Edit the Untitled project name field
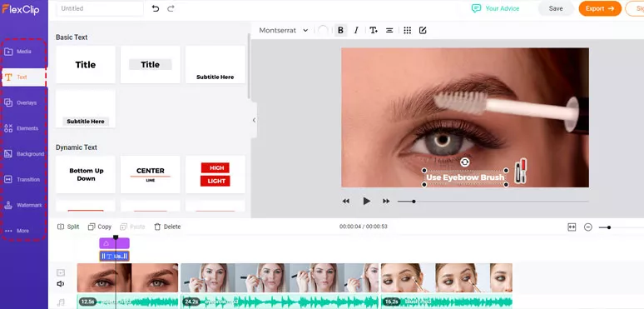 100,8
